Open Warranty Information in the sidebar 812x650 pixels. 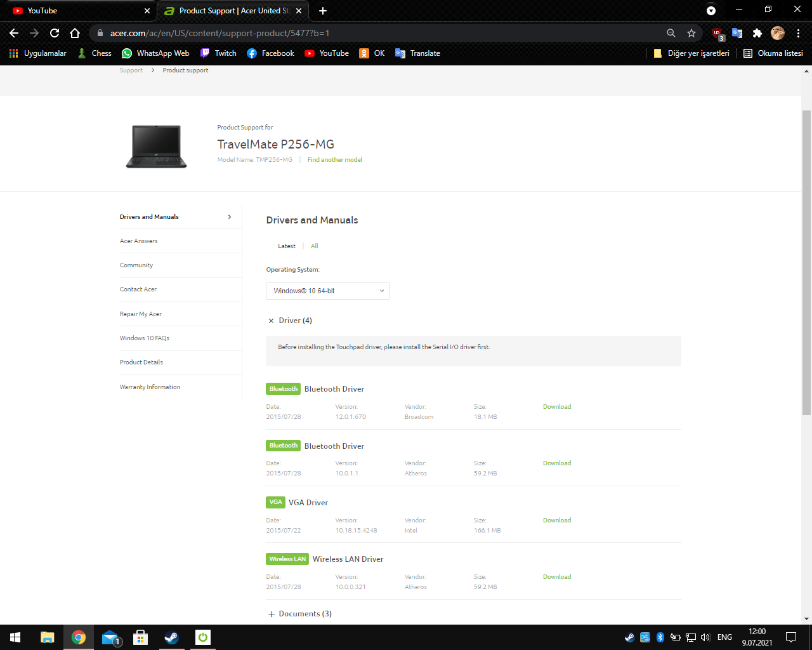pos(150,387)
